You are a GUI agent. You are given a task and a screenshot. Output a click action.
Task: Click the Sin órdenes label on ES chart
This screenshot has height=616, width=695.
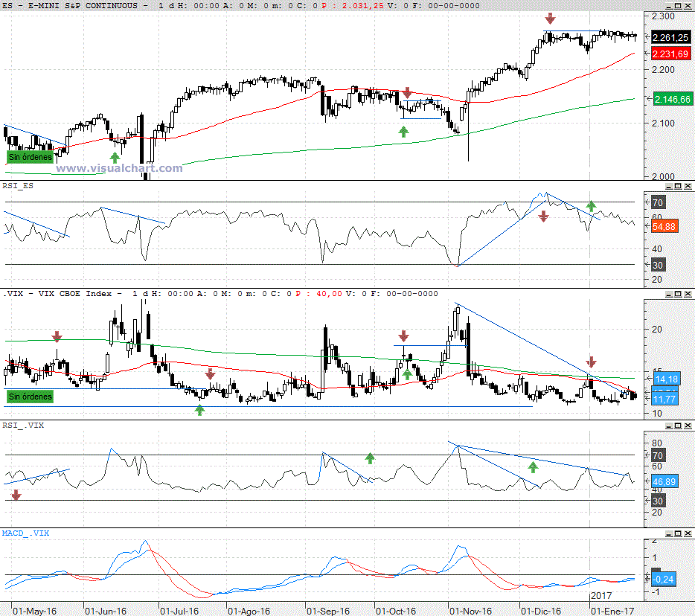[x=31, y=157]
